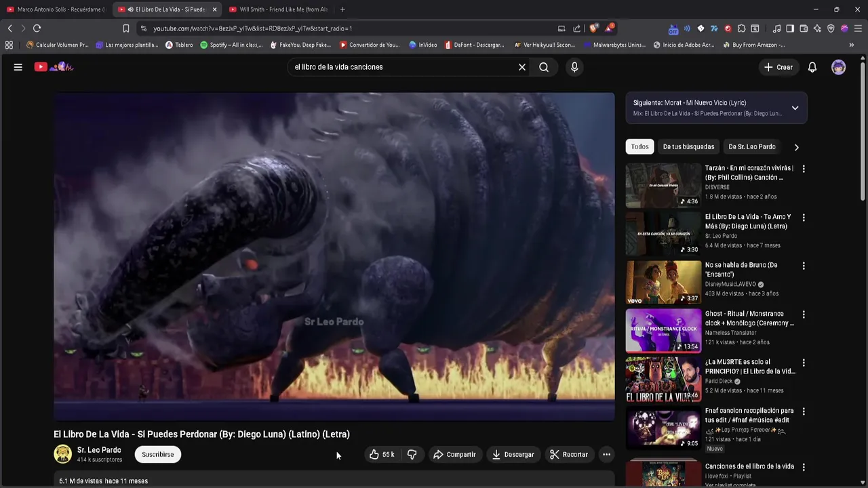Viewport: 868px width, 488px height.
Task: Open Leo AI sparkle icon
Action: [x=817, y=28]
